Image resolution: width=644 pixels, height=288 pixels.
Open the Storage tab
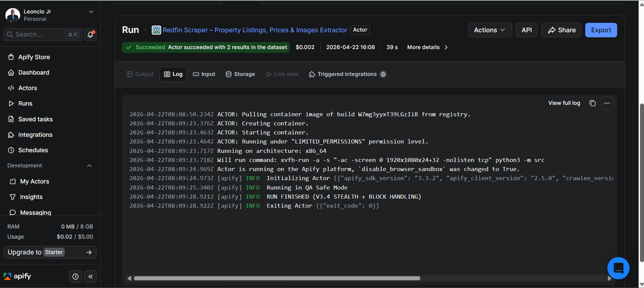pyautogui.click(x=240, y=74)
